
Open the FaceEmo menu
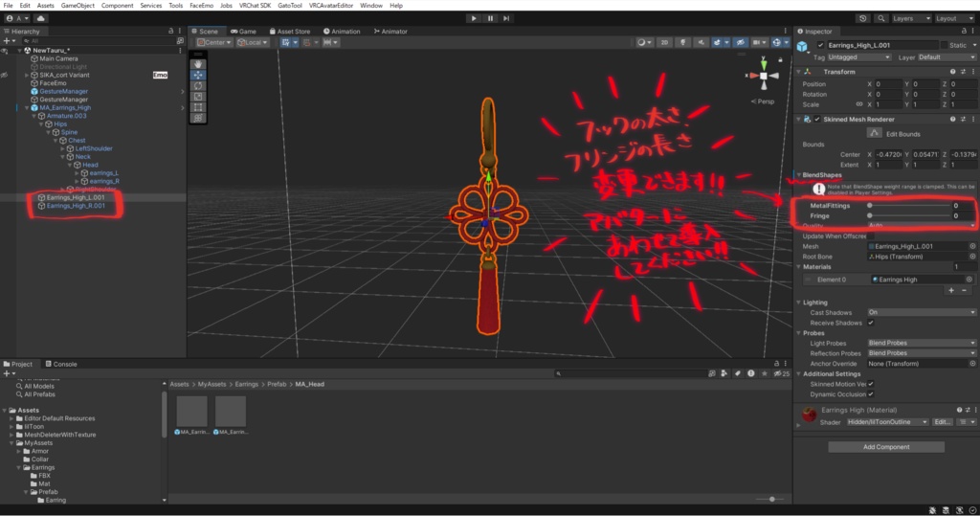click(x=201, y=5)
